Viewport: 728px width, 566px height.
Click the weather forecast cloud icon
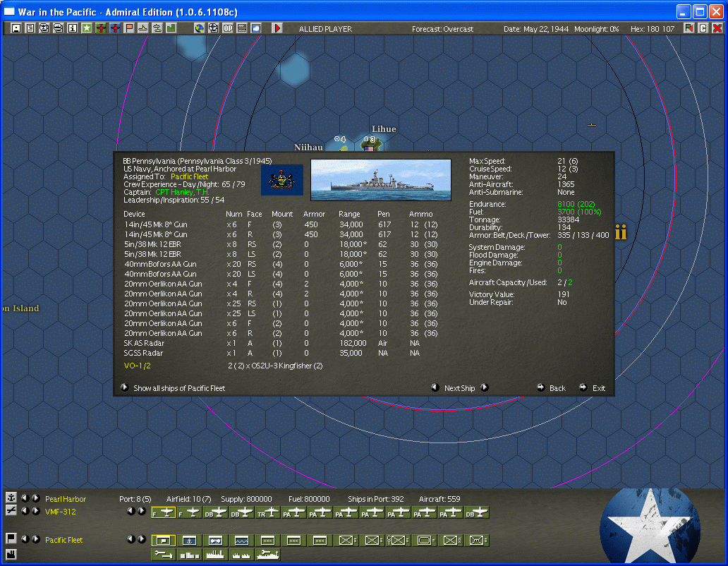[257, 29]
